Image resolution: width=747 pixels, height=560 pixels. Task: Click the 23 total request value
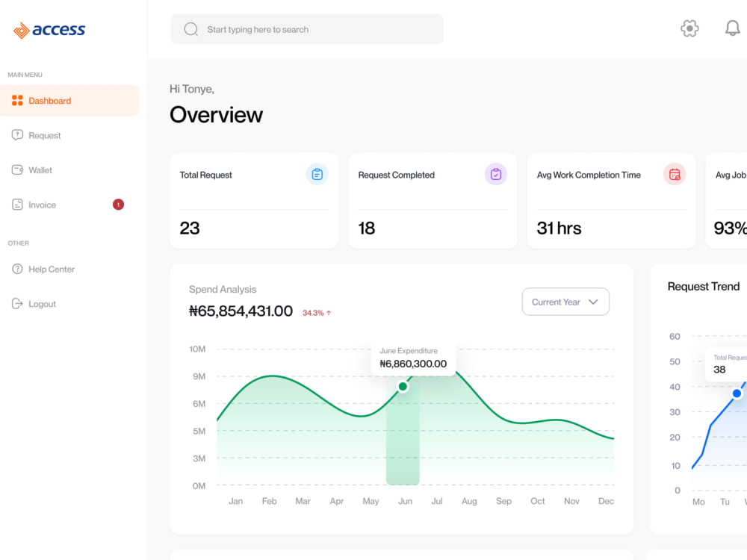coord(190,228)
